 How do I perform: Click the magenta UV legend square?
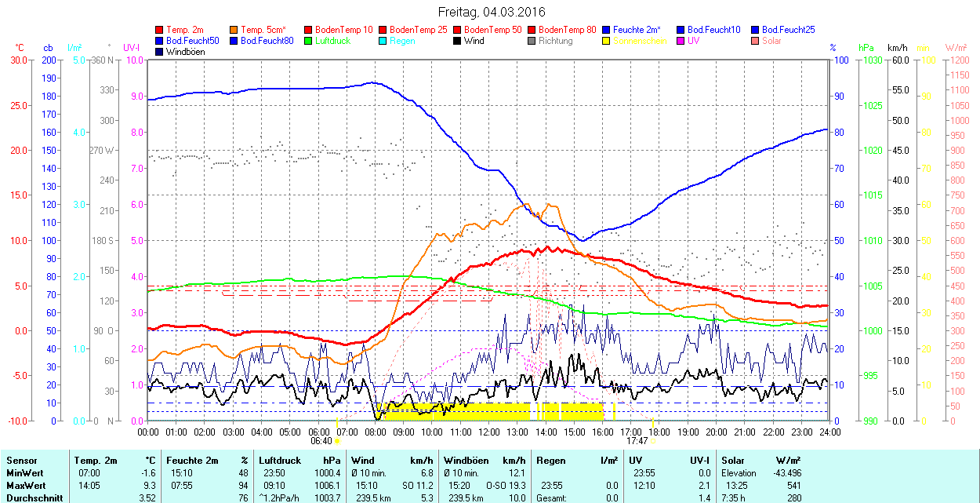681,41
